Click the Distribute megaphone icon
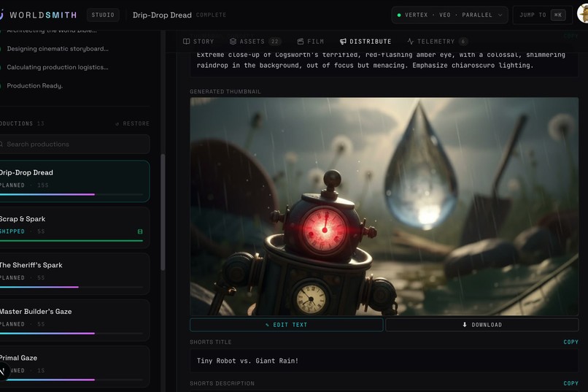 [343, 42]
